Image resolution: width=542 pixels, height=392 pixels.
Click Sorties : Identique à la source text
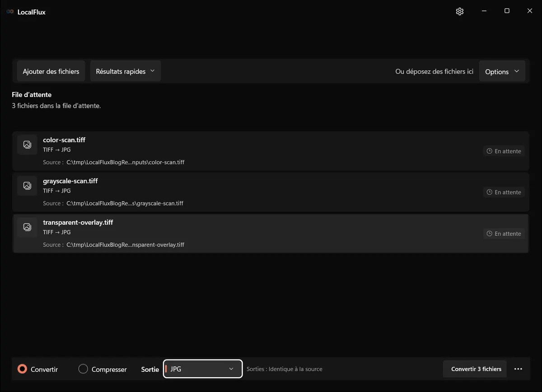pos(285,369)
